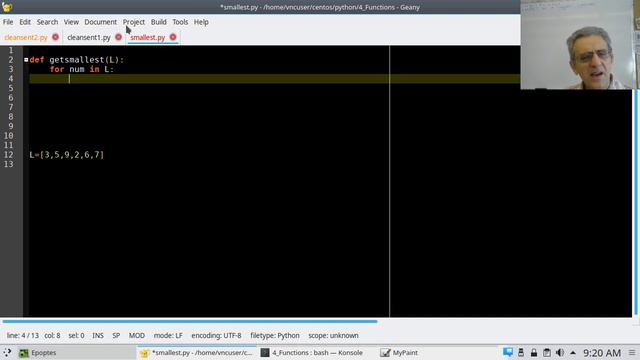Screen dimensions: 640x360
Task: Close the cleansent1.py tab
Action: [118, 37]
